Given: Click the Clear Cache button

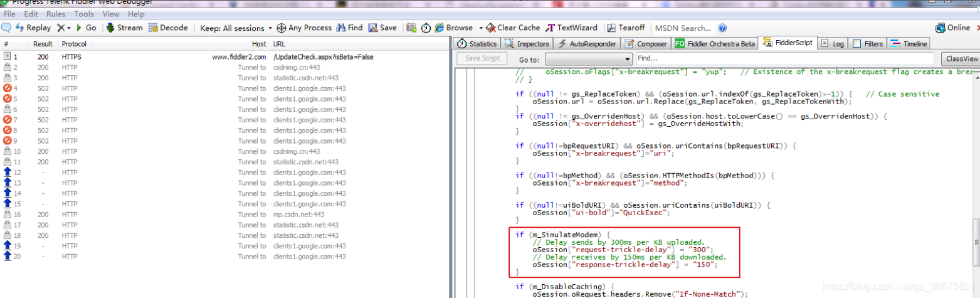Looking at the screenshot, I should tap(513, 28).
